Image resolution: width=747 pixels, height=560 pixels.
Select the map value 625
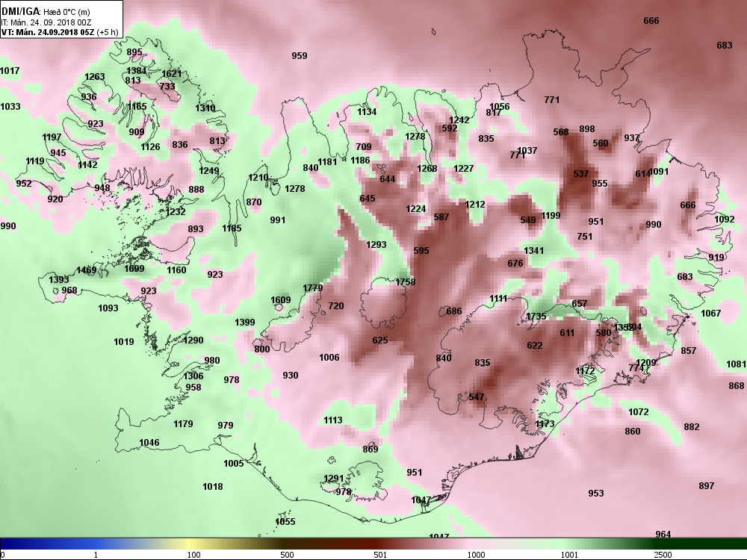[x=379, y=340]
